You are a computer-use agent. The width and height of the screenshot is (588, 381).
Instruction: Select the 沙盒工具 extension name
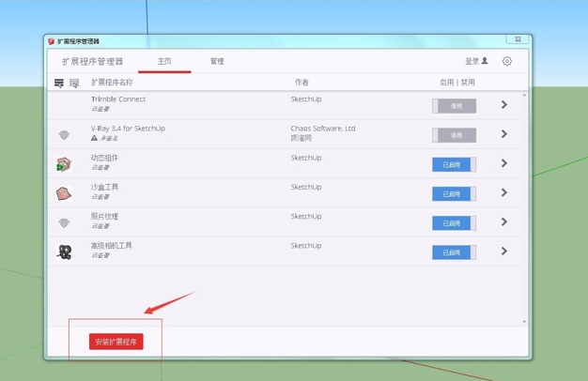pos(104,187)
